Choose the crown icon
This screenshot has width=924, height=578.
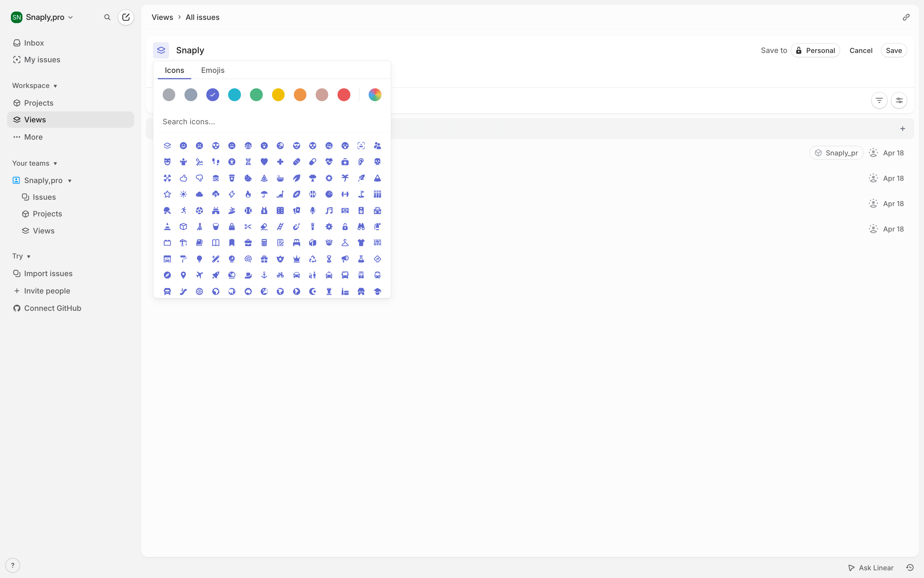tap(297, 259)
